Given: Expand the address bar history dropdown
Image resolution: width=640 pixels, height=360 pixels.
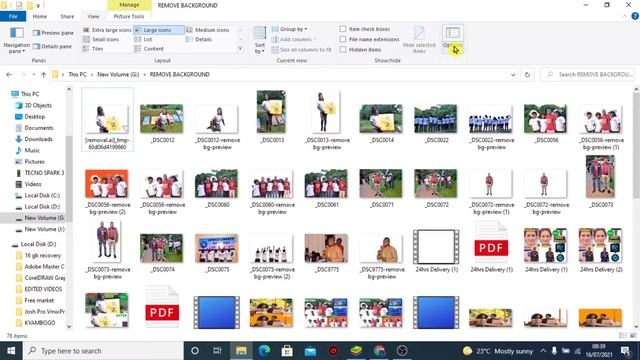Looking at the screenshot, I should click(513, 75).
